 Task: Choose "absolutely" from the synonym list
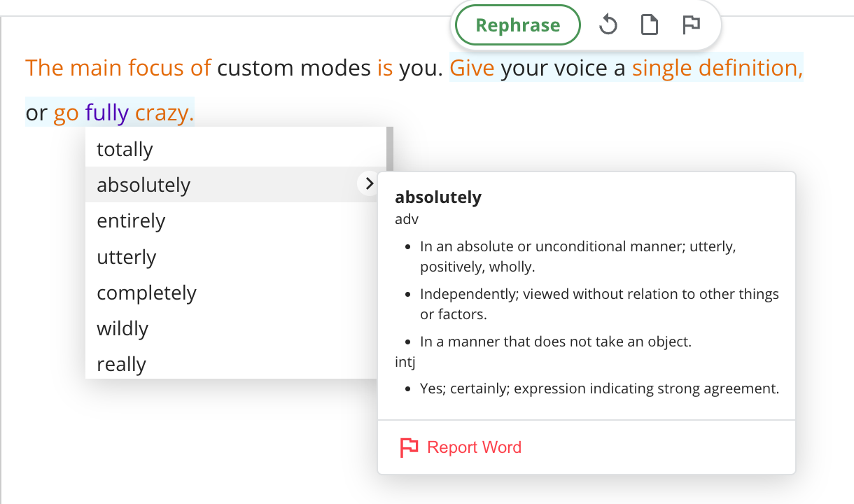tap(143, 185)
